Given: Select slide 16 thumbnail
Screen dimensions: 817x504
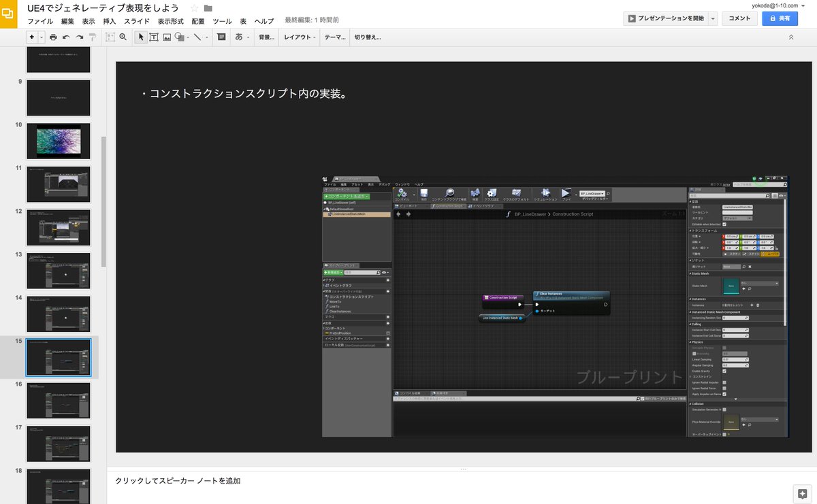Looking at the screenshot, I should click(59, 401).
